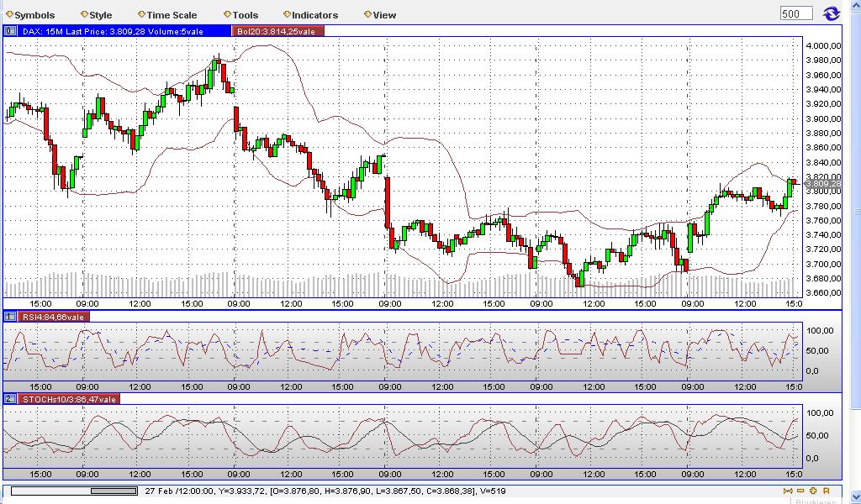Open the Symbols menu
The width and height of the screenshot is (861, 504).
34,14
